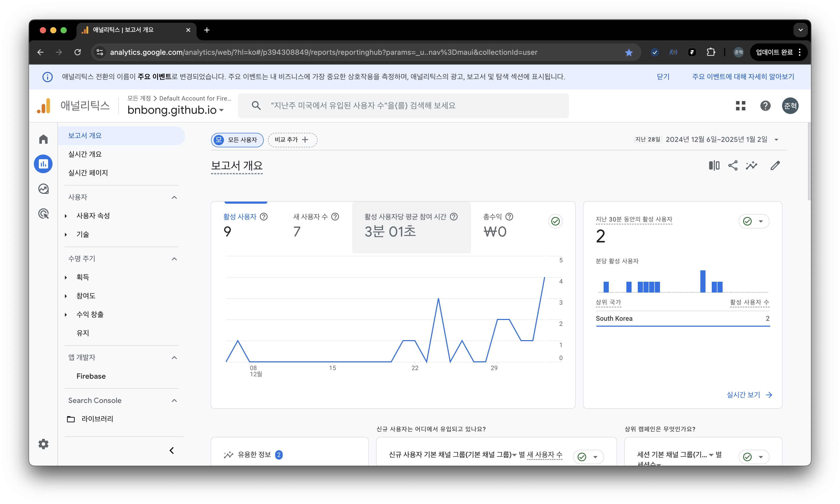The width and height of the screenshot is (840, 504).
Task: Click the Analytics logo icon
Action: pos(44,106)
